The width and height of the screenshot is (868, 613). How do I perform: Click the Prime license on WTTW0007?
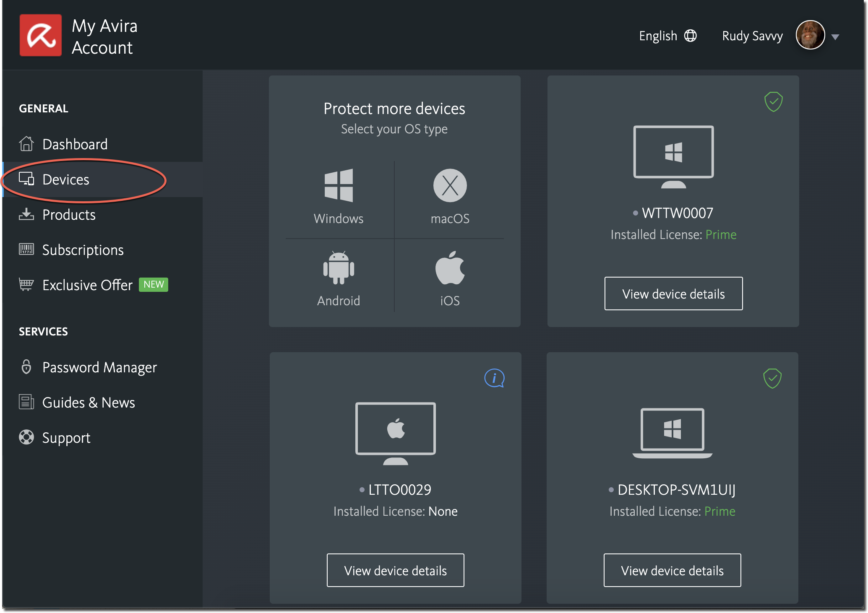coord(721,234)
